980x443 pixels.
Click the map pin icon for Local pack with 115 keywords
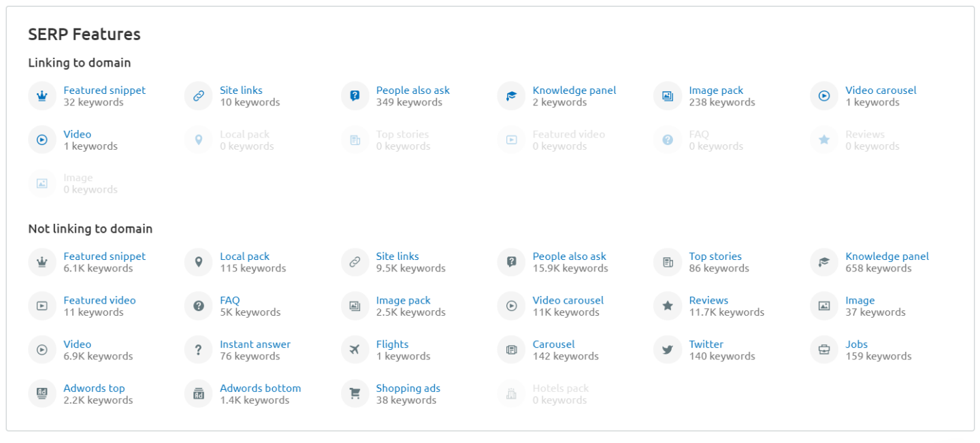click(x=198, y=262)
